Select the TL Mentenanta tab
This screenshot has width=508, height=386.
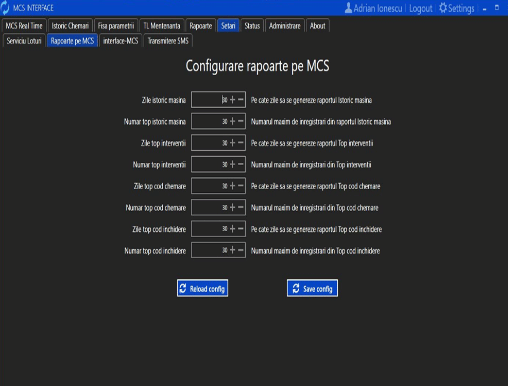(x=162, y=26)
